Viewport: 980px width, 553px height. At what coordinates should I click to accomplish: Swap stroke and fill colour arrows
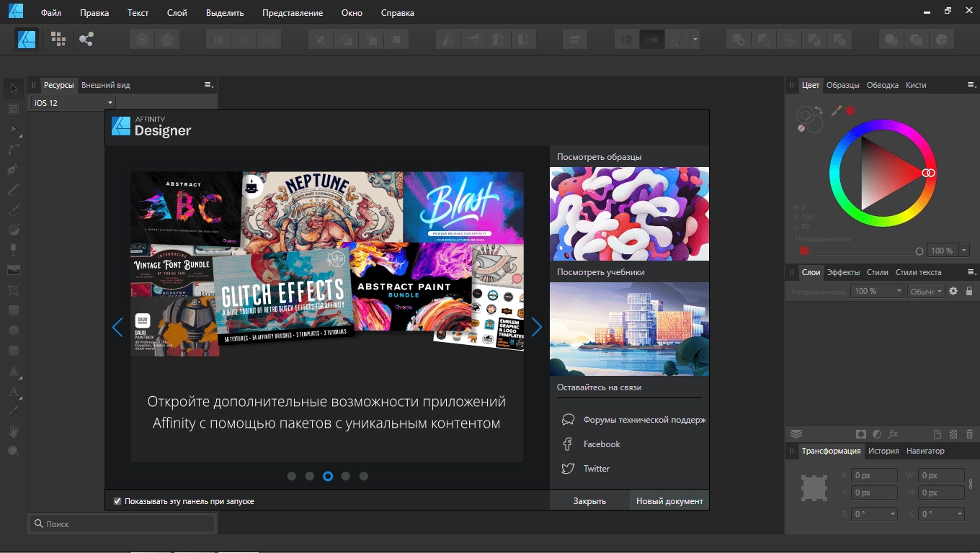pyautogui.click(x=819, y=110)
